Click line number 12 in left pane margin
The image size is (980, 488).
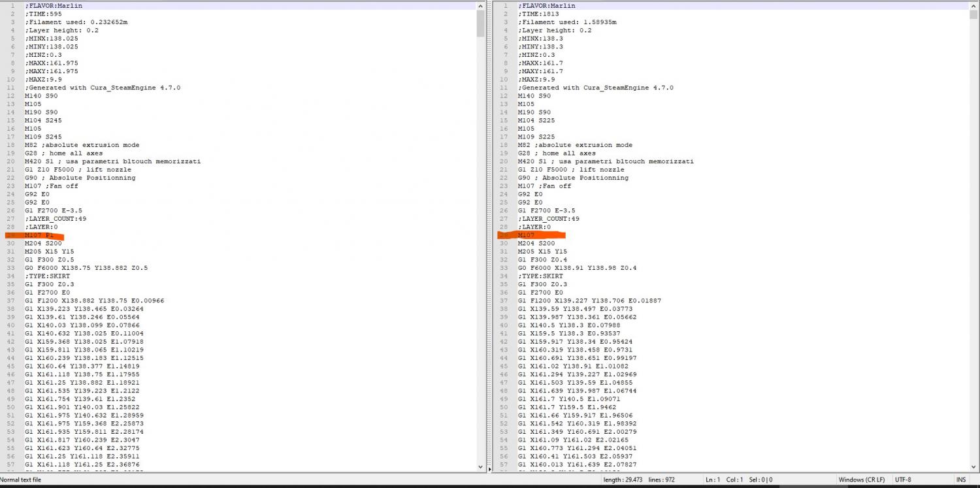coord(10,96)
